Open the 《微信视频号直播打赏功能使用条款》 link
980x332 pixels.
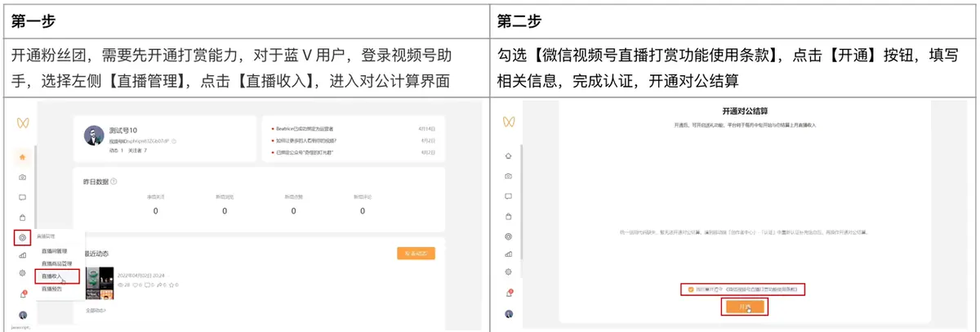(x=764, y=289)
